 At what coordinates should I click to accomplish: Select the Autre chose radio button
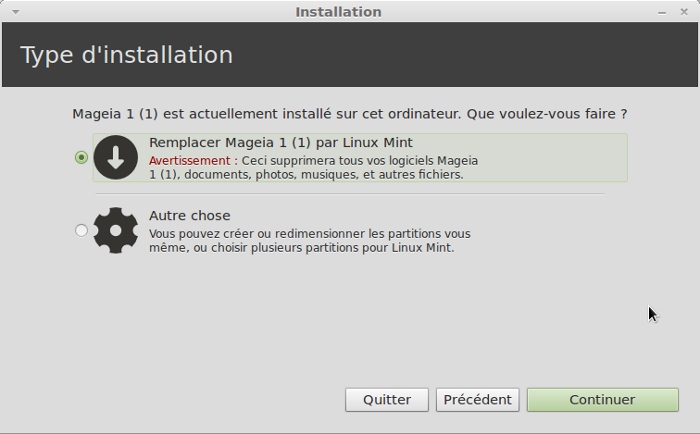click(81, 230)
